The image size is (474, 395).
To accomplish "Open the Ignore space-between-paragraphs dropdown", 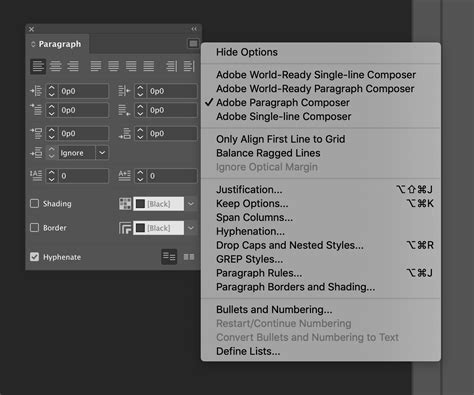I will point(102,153).
